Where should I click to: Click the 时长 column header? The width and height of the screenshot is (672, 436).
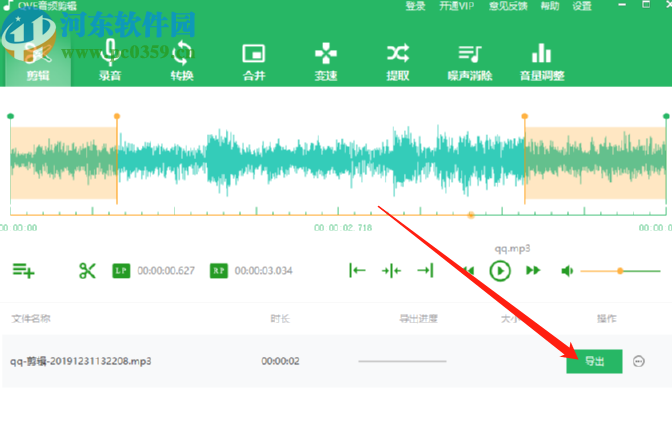[280, 319]
